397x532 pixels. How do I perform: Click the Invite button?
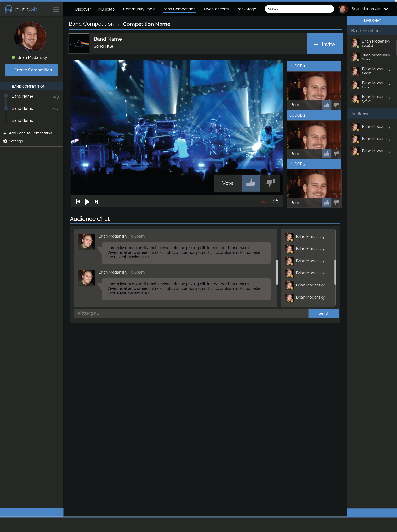click(x=325, y=44)
